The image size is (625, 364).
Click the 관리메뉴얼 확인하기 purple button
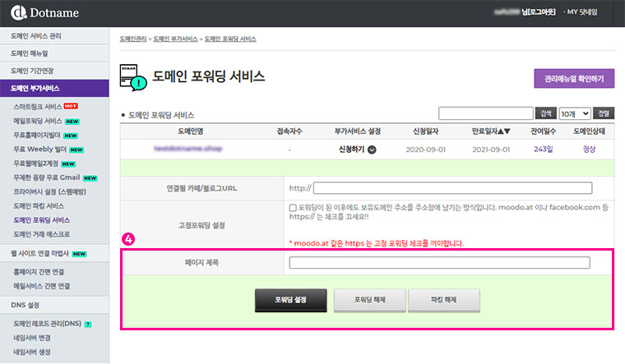pos(573,79)
